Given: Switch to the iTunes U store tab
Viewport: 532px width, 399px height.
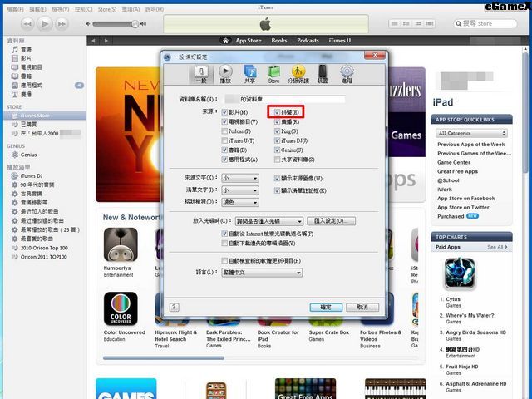Looking at the screenshot, I should click(x=340, y=41).
